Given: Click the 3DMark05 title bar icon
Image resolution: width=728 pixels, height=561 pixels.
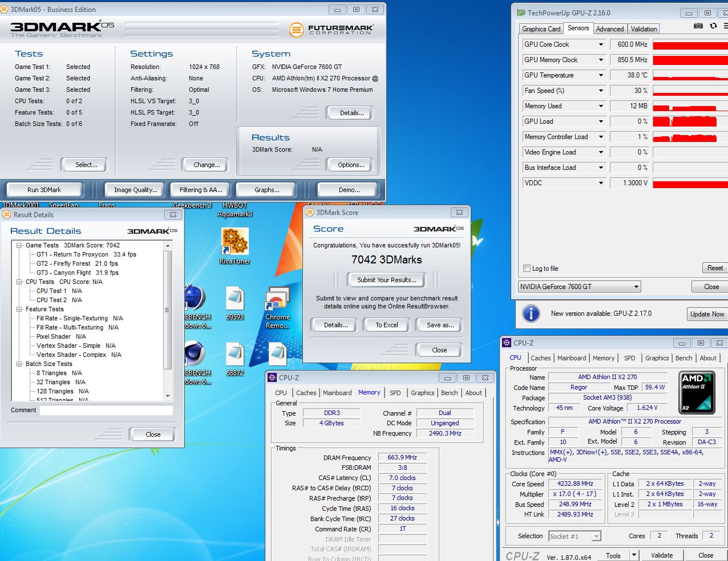Looking at the screenshot, I should pos(4,9).
